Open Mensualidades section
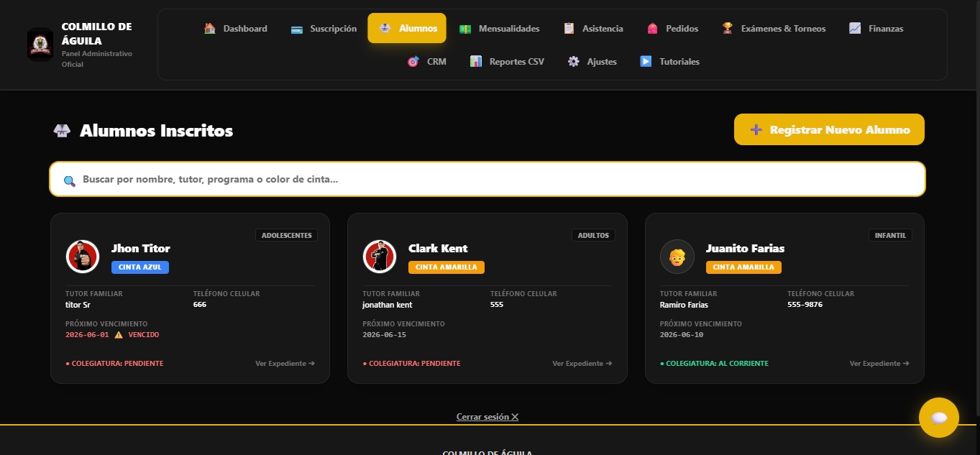The height and width of the screenshot is (455, 980). click(500, 29)
